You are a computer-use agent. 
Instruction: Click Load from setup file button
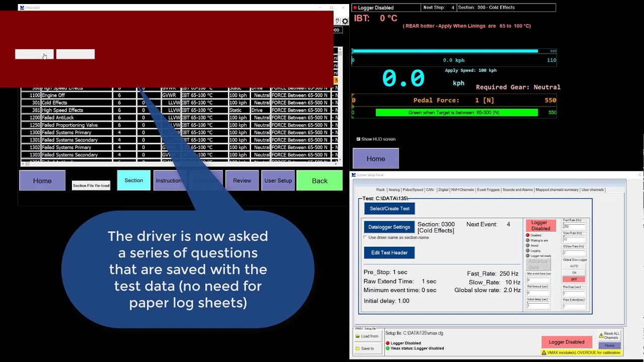click(x=367, y=336)
